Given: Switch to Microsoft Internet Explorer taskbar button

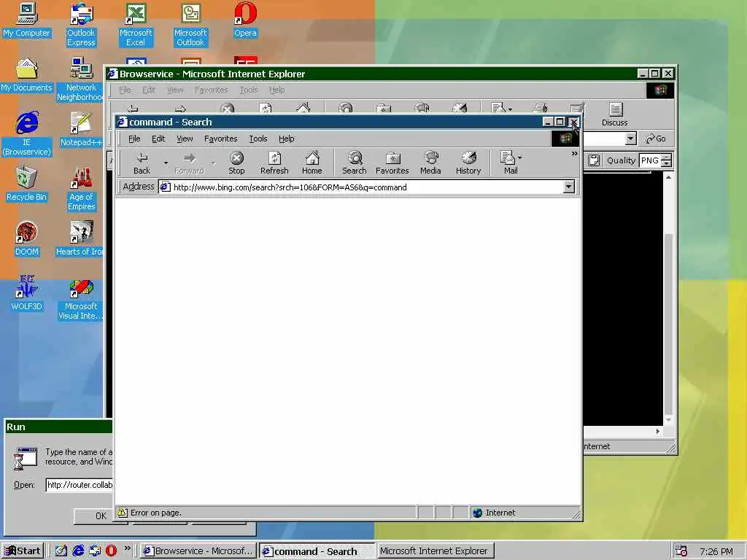Looking at the screenshot, I should [435, 551].
